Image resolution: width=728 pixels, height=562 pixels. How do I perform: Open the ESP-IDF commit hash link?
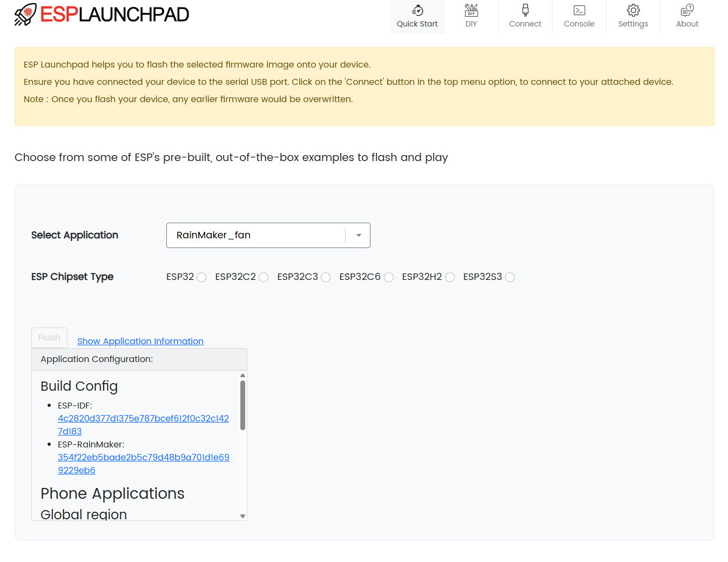tap(143, 419)
